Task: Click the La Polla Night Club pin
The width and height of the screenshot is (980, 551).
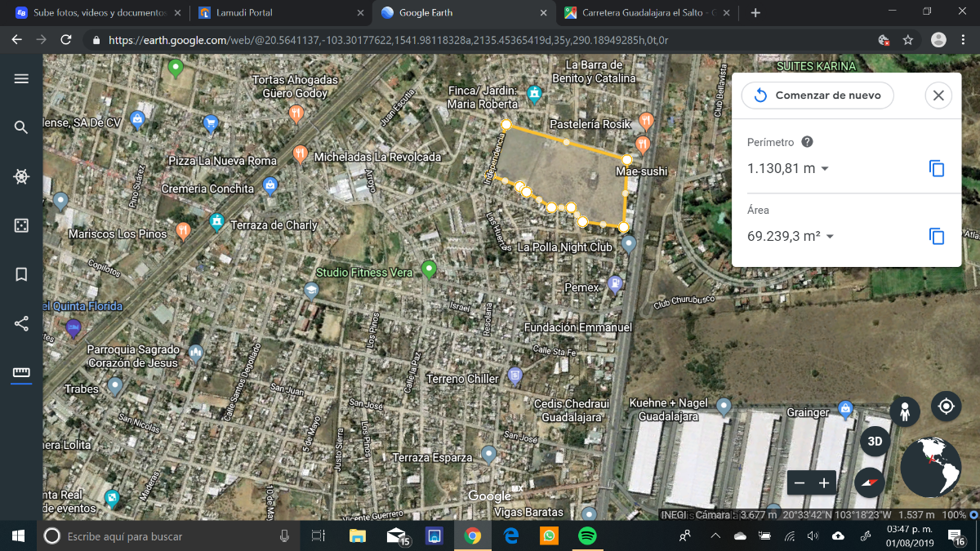Action: [x=628, y=243]
